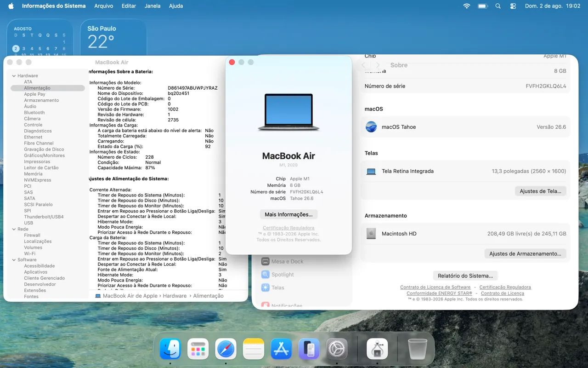Launch the Apps launcher icon in Dock
This screenshot has width=588, height=368.
pyautogui.click(x=198, y=349)
